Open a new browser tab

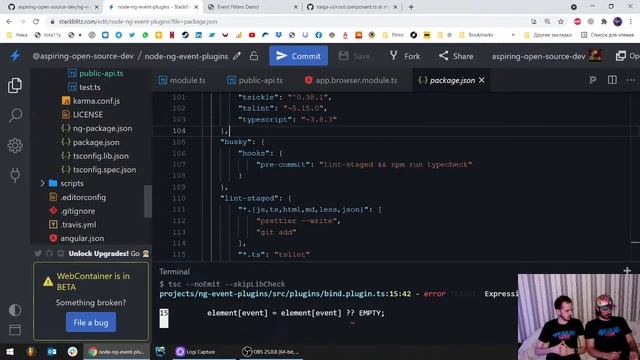[411, 7]
